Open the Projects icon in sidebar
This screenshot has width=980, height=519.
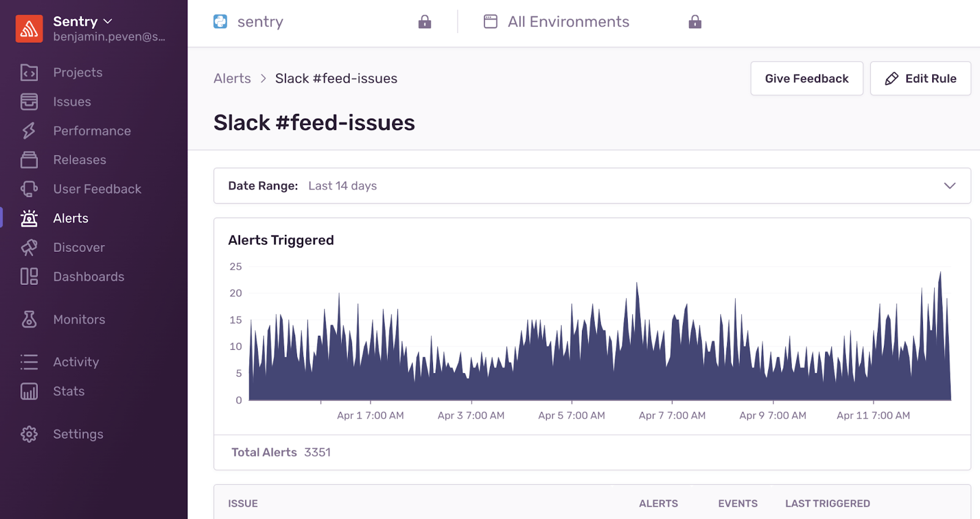click(x=29, y=72)
